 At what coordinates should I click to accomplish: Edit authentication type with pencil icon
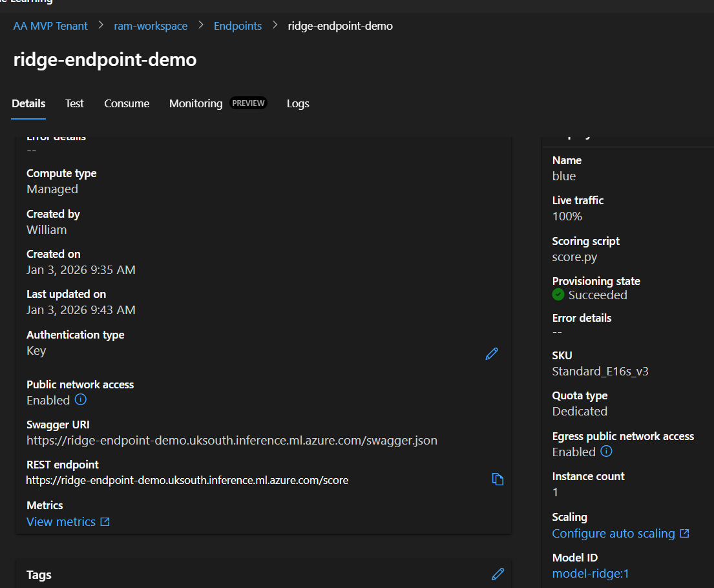click(x=492, y=353)
